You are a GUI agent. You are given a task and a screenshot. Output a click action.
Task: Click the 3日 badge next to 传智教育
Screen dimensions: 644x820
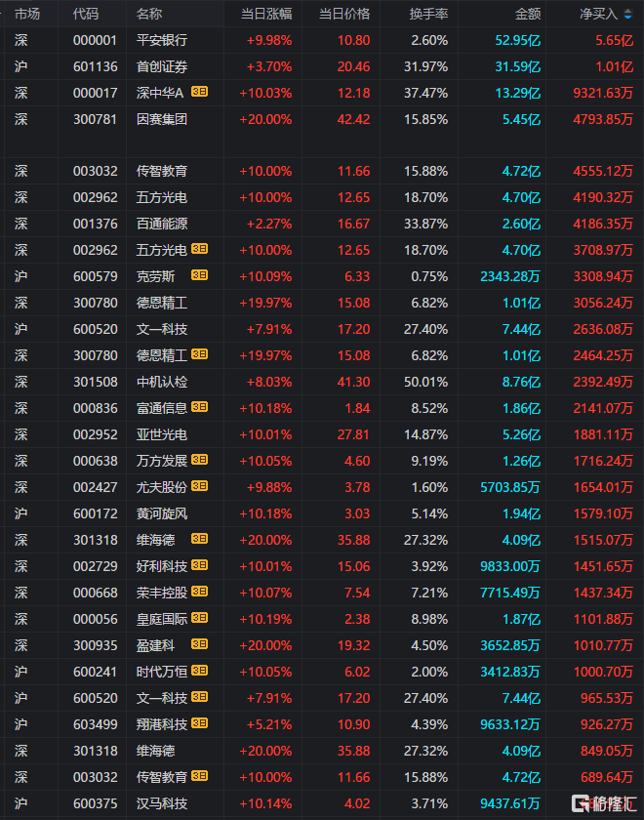coord(199,776)
